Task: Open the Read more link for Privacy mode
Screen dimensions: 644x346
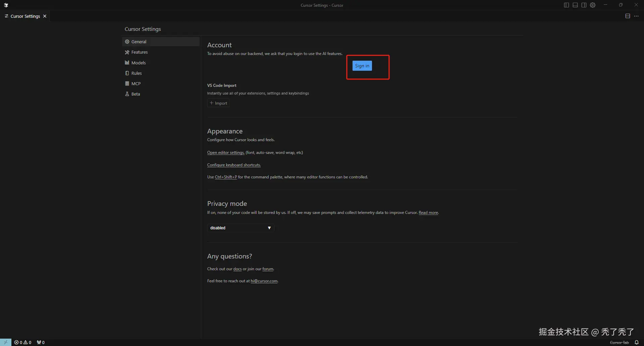Action: click(428, 213)
